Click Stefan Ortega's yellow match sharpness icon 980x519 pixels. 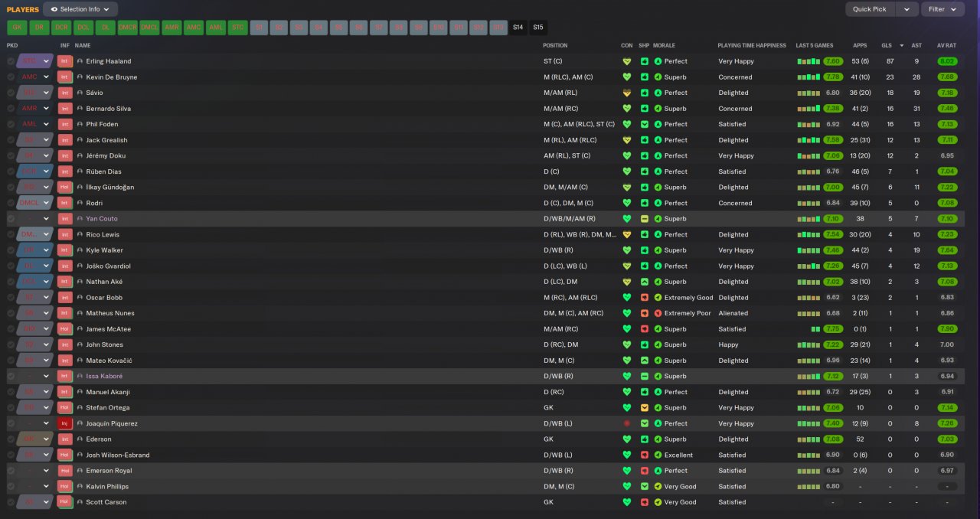tap(645, 408)
